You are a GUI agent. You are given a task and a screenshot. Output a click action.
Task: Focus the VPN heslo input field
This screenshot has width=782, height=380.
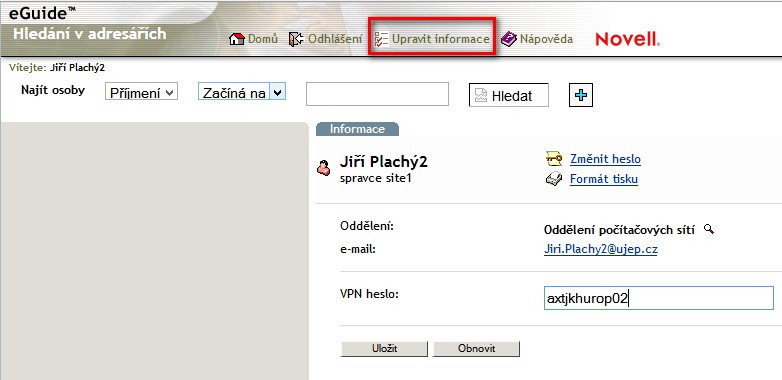[x=659, y=298]
